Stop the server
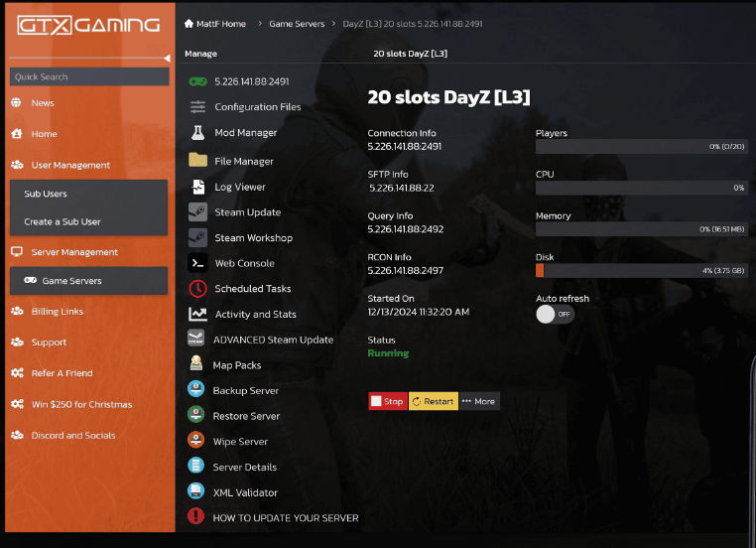The width and height of the screenshot is (756, 548). 388,401
